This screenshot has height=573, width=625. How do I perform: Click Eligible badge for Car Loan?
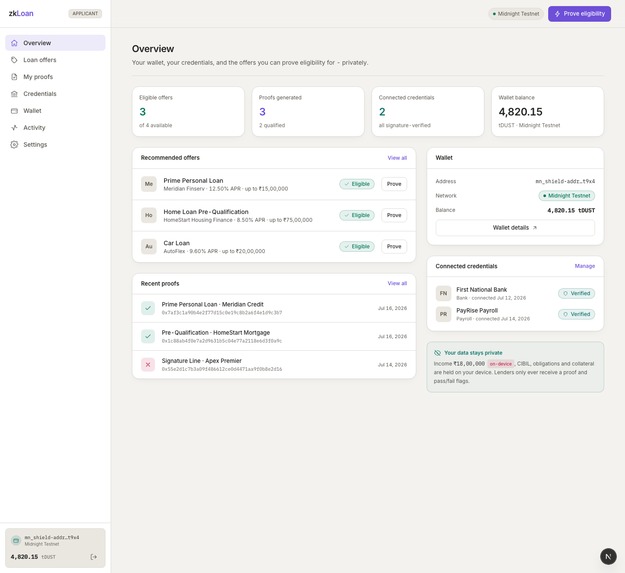[357, 246]
